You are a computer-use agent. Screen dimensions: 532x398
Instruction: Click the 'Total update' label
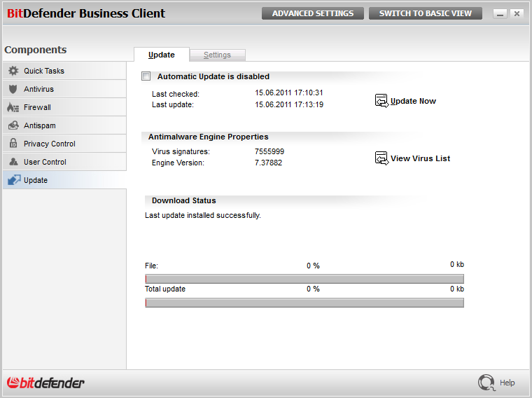tap(165, 289)
